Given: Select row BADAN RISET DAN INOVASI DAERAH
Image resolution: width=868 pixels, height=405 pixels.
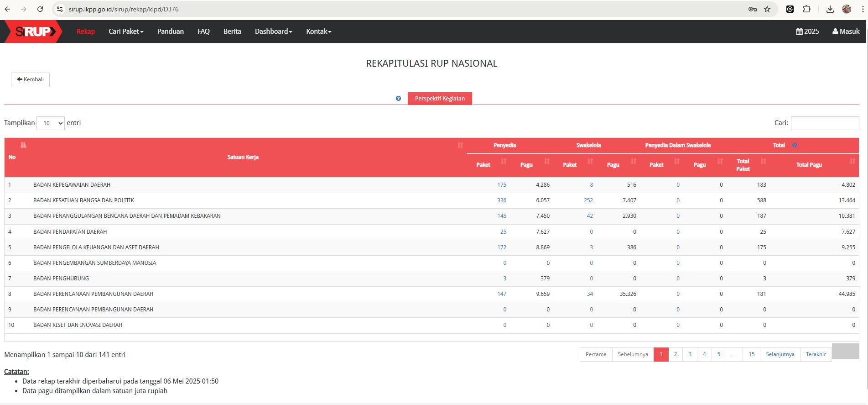Looking at the screenshot, I should click(x=431, y=325).
